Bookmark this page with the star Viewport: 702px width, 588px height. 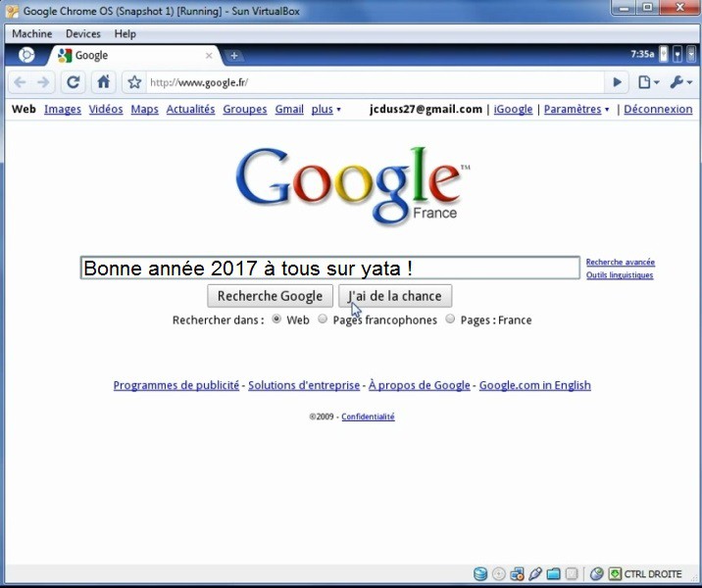134,82
